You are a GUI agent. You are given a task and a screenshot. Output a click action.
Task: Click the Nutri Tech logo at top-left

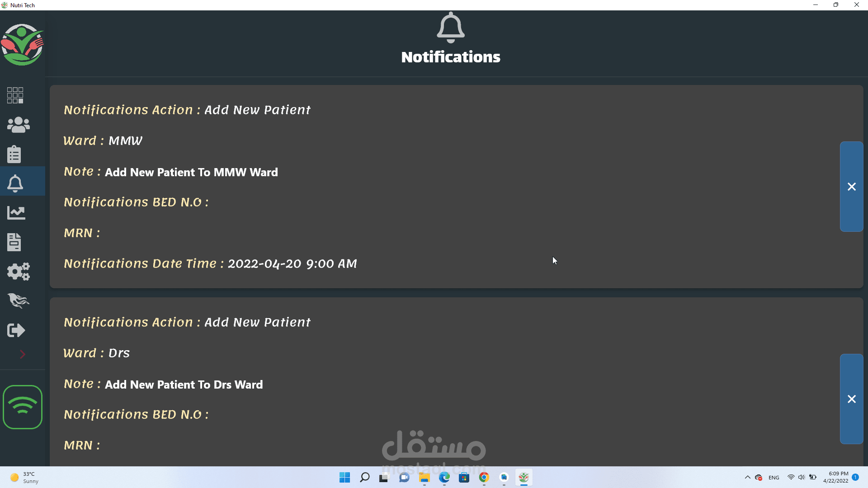pos(22,45)
